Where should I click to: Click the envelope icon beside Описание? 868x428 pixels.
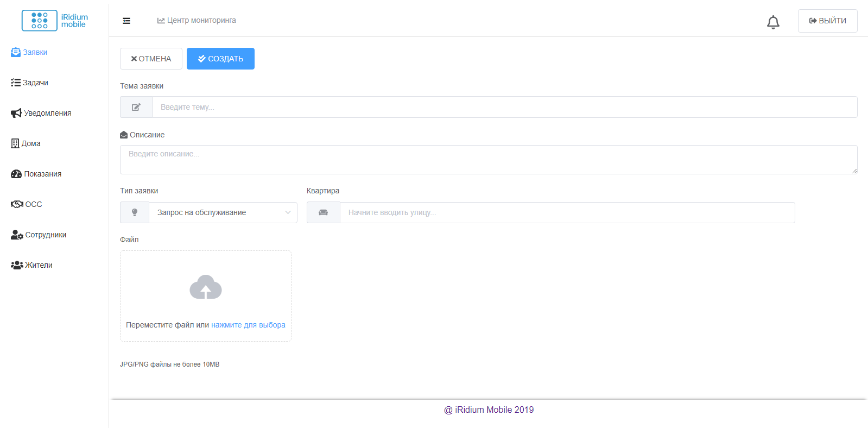click(124, 135)
